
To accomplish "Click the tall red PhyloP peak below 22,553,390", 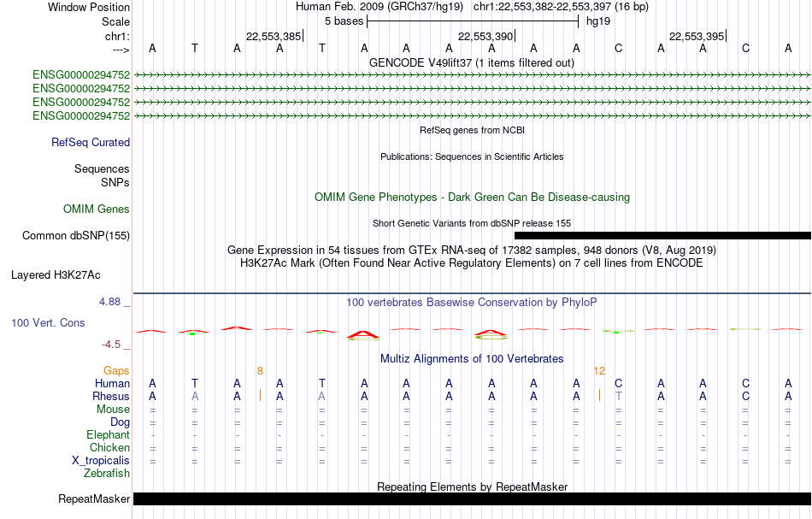I will pos(491,334).
